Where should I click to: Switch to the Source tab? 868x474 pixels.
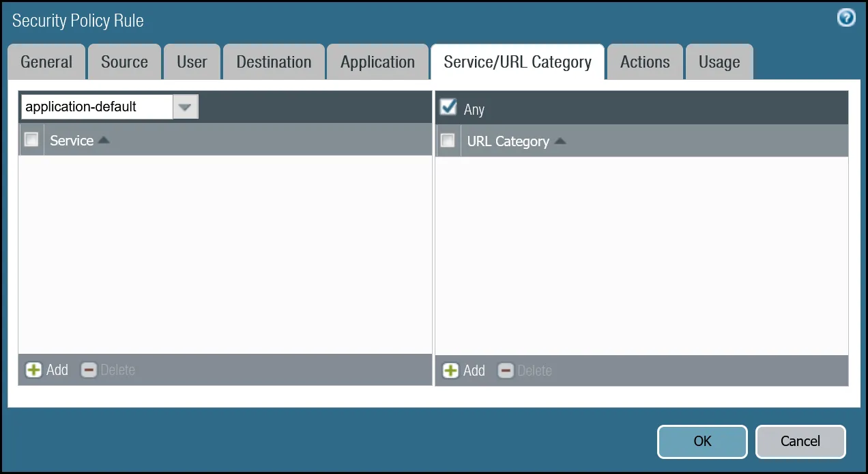[124, 61]
